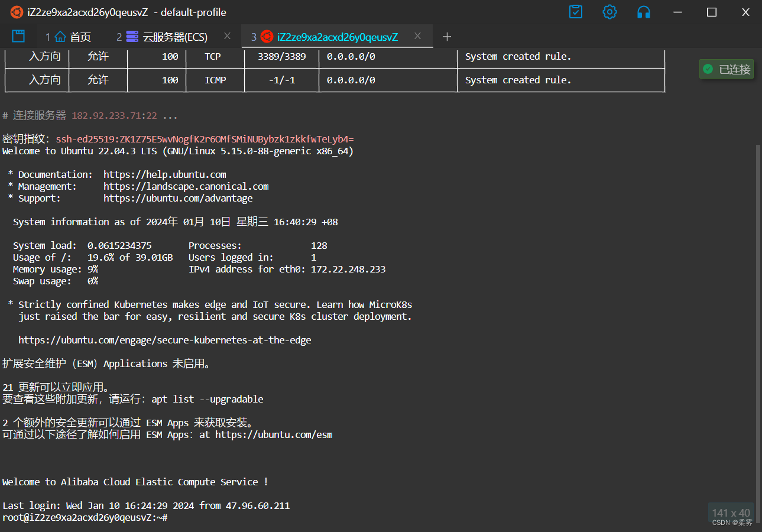The width and height of the screenshot is (762, 532).
Task: Click the 'apt list --upgradable' command text
Action: (x=207, y=399)
